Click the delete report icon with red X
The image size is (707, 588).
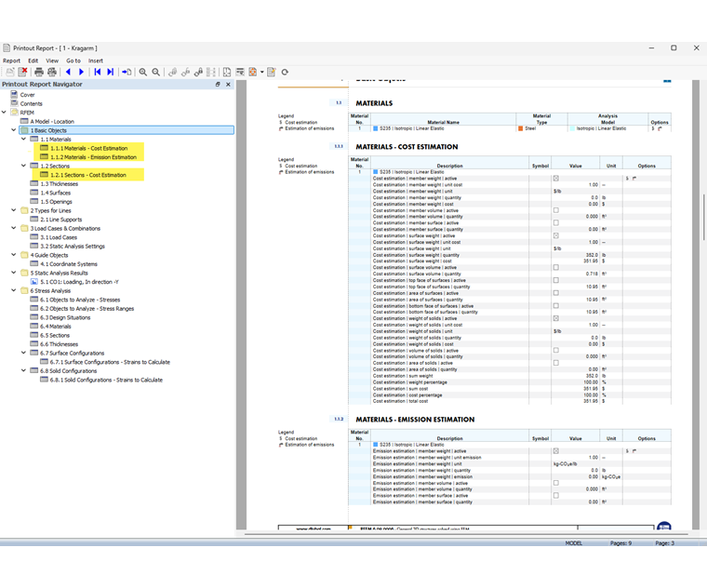(22, 73)
